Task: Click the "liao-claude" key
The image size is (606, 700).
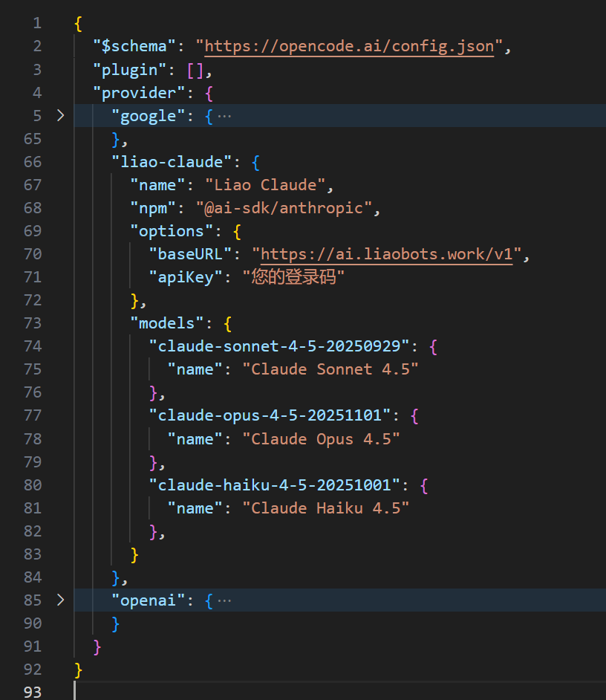Action: pyautogui.click(x=172, y=161)
